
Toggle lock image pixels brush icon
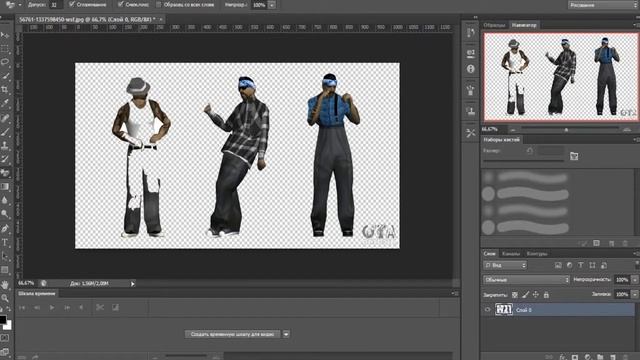(525, 295)
